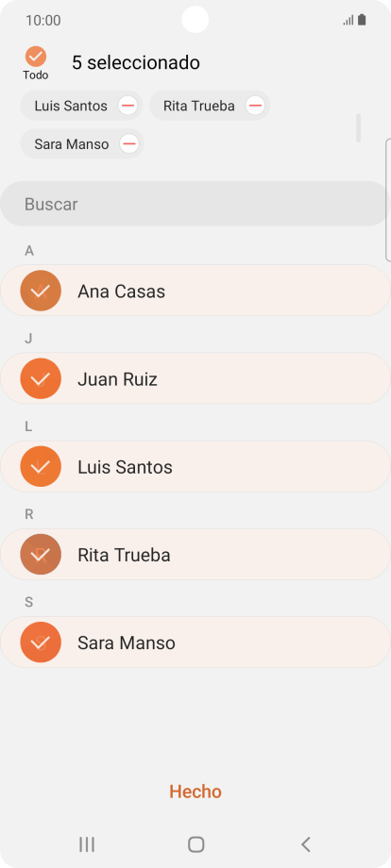Open recent apps navigation icon
This screenshot has height=868, width=391.
87,844
